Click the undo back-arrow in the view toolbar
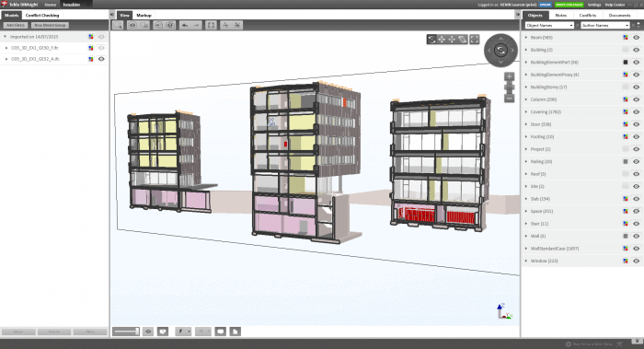The width and height of the screenshot is (644, 349). click(185, 25)
